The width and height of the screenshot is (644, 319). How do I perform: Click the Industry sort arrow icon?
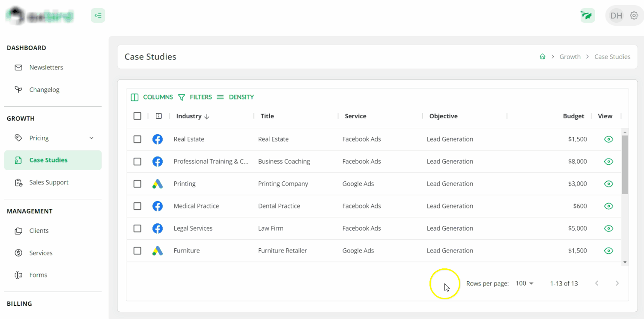click(x=207, y=117)
